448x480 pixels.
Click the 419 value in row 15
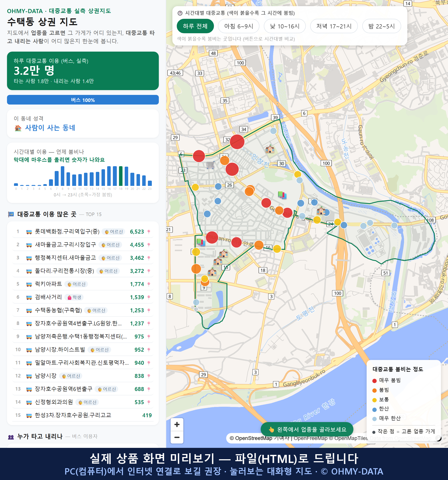(x=147, y=415)
